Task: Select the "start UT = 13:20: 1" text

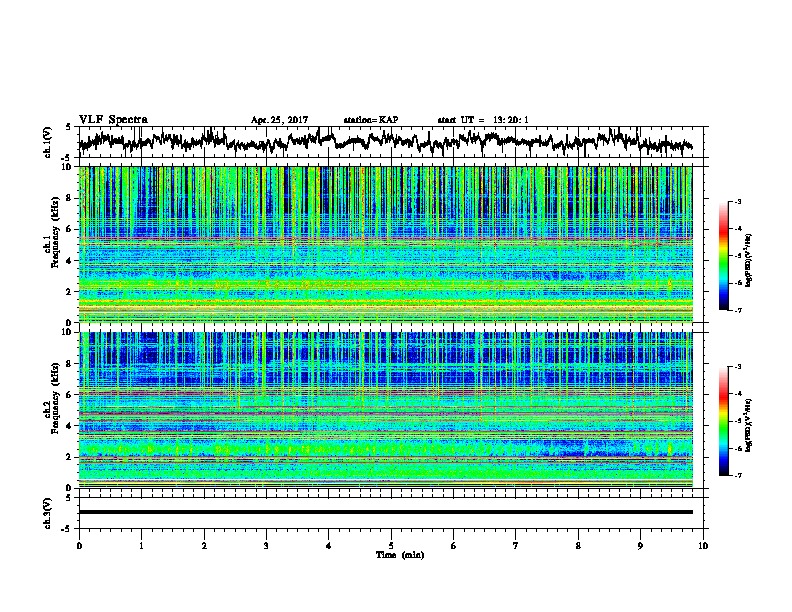Action: [483, 120]
